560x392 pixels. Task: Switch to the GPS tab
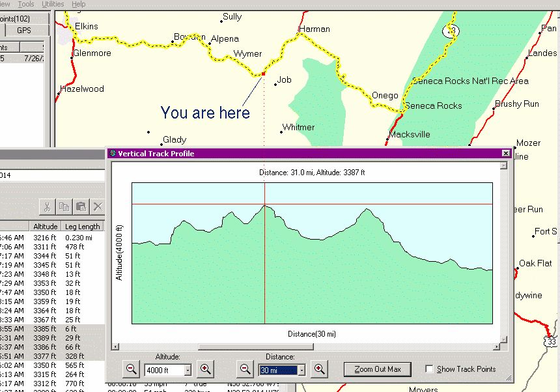click(24, 31)
